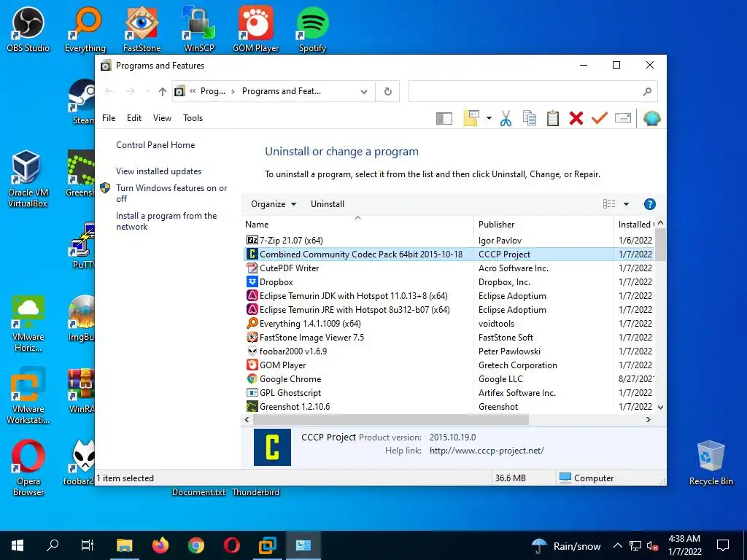Open OBS Studio desktop shortcut
Screen dimensions: 747x560
pyautogui.click(x=28, y=29)
